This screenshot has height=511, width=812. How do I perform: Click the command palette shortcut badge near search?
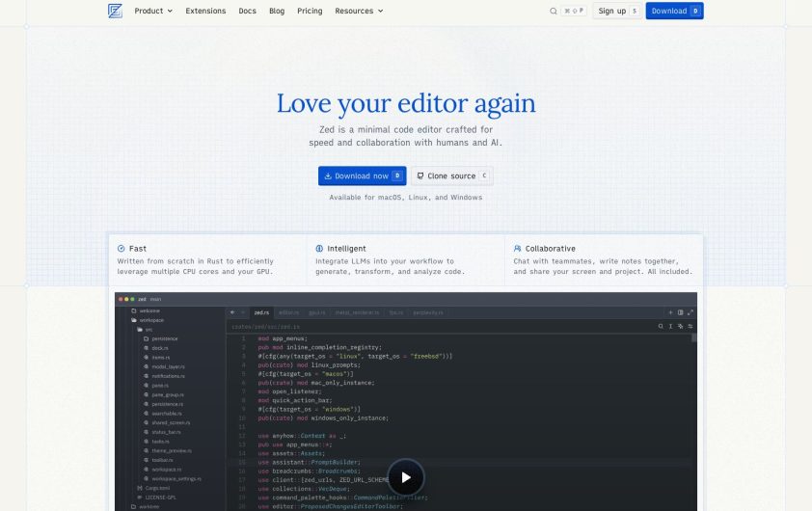click(x=573, y=11)
